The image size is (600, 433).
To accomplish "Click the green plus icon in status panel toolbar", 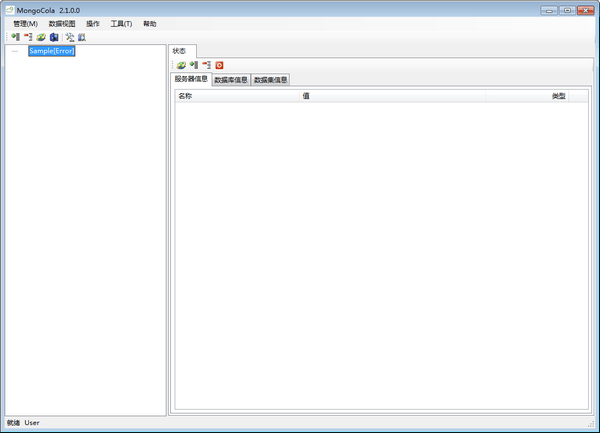I will (x=194, y=65).
